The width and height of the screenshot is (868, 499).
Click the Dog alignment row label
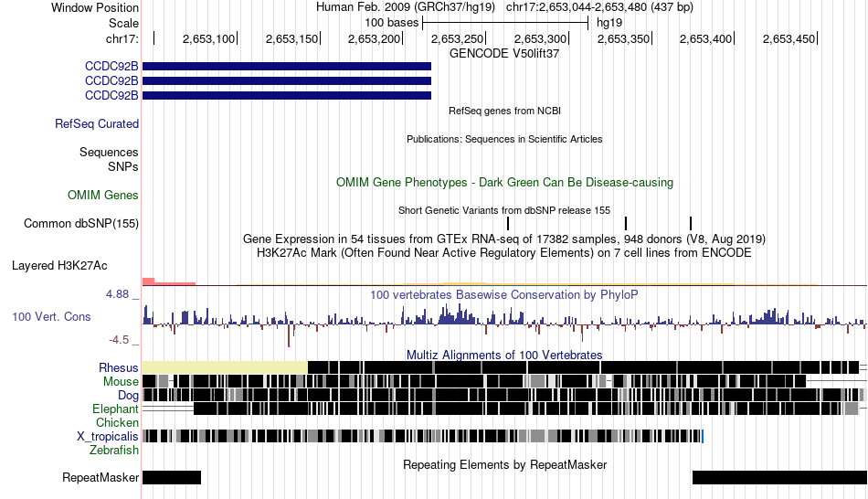pos(128,396)
